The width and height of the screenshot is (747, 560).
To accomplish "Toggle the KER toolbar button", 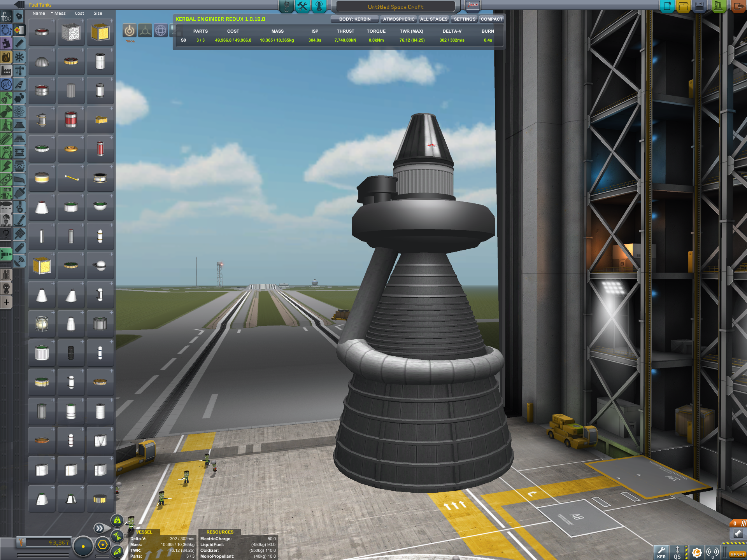I will tap(661, 552).
